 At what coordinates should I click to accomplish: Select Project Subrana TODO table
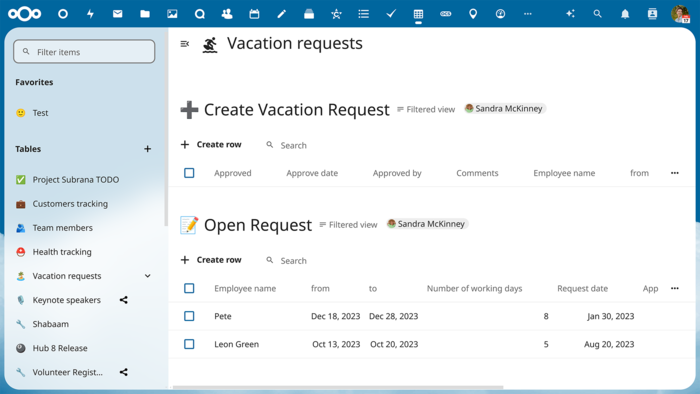[x=75, y=179]
